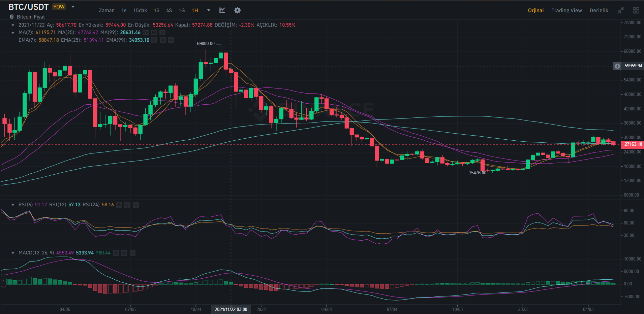The image size is (644, 314).
Task: Open the Bitcoin Fiyat link
Action: pos(31,17)
